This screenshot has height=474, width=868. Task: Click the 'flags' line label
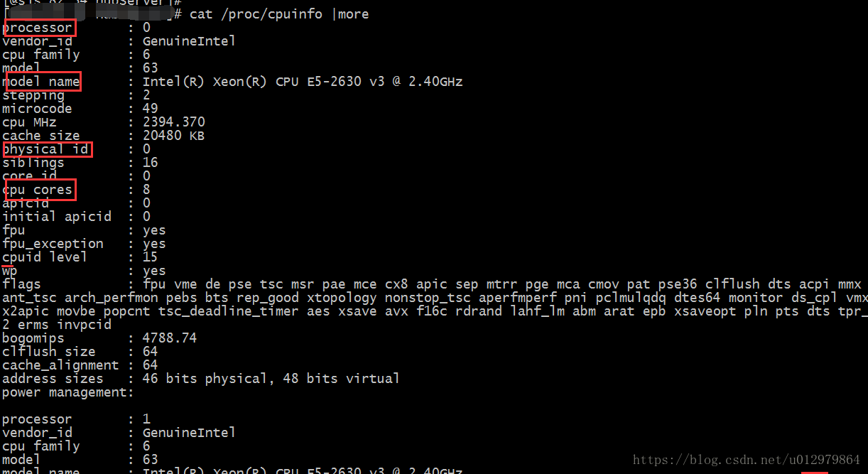coord(21,284)
